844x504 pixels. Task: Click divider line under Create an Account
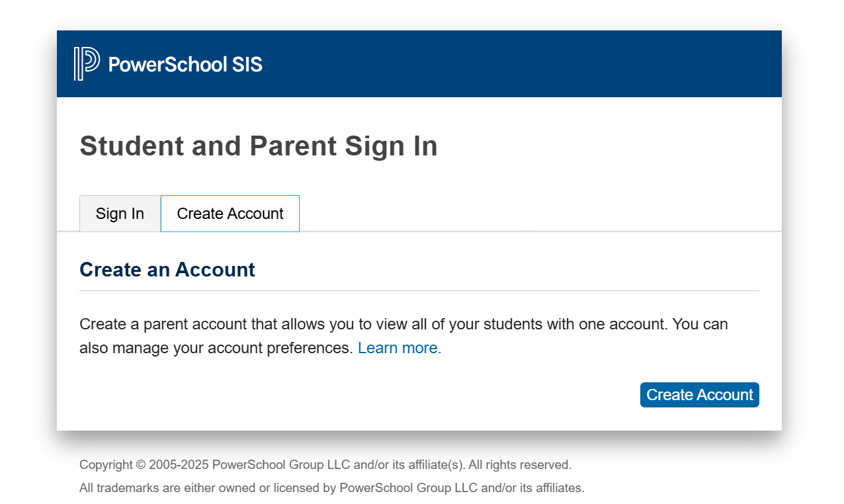419,290
